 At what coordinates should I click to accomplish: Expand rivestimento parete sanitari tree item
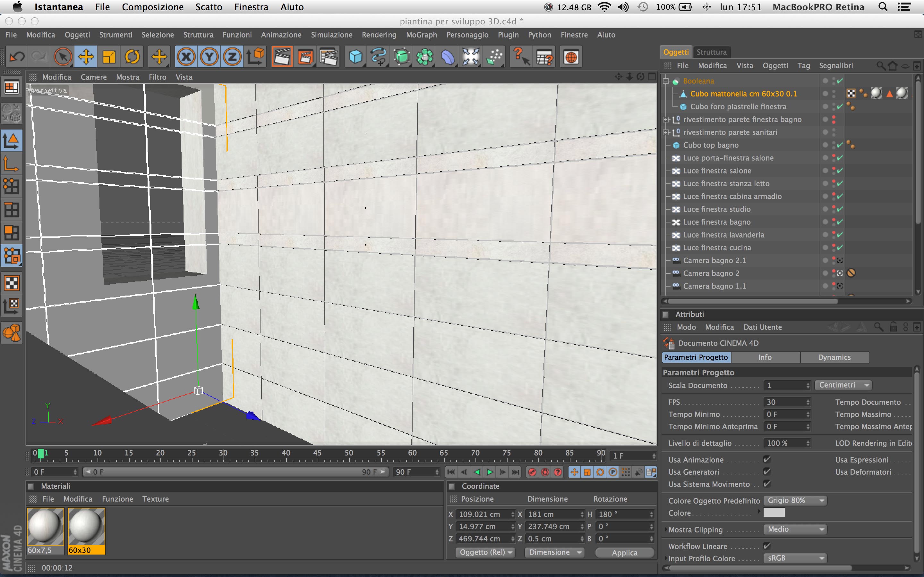point(666,132)
